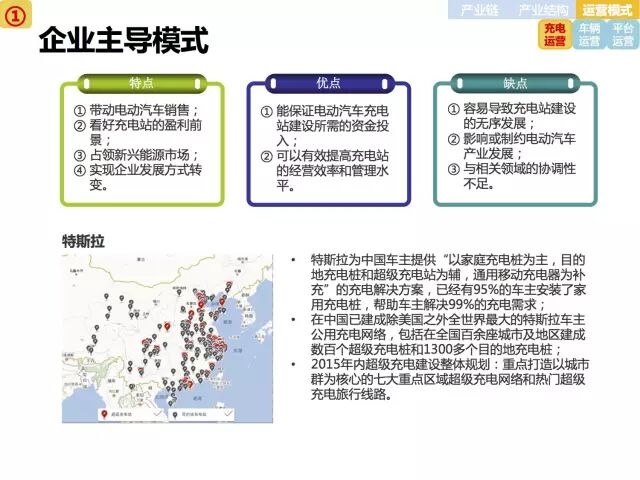640x480 pixels.
Task: Select the 运营模式 tab
Action: (607, 9)
